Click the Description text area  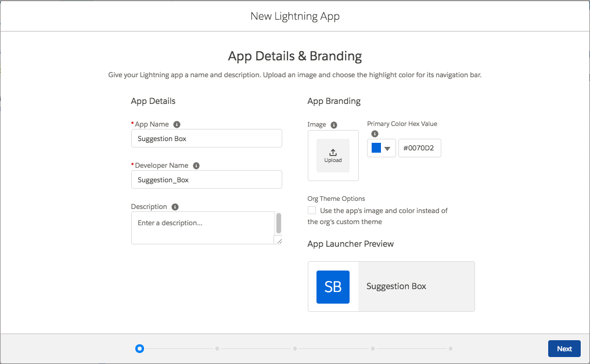click(x=202, y=228)
